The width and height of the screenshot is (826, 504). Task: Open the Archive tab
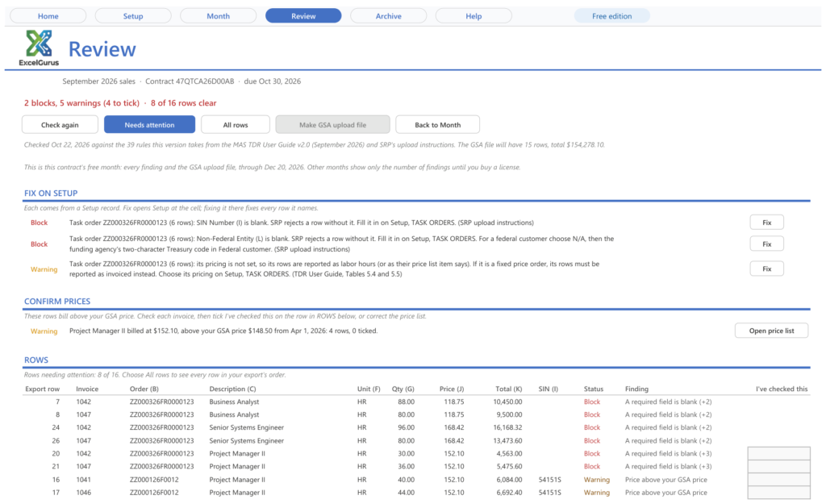388,16
